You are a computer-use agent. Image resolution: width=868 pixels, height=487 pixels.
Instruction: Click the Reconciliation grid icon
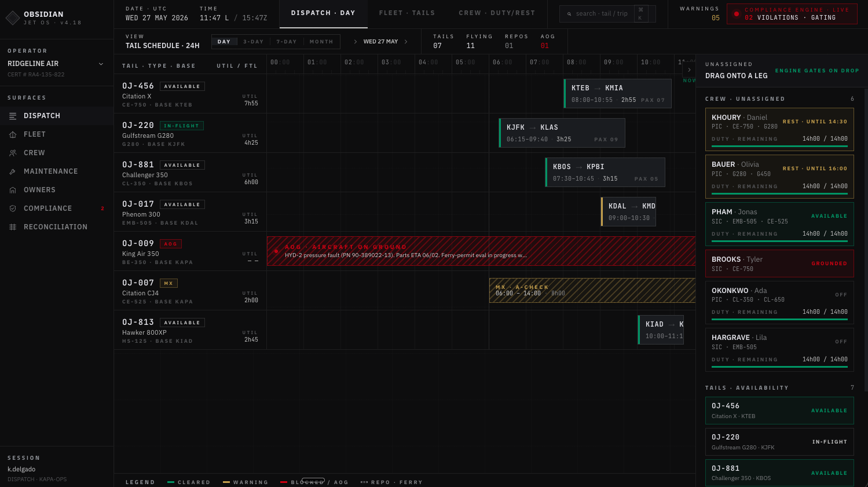[x=13, y=227]
